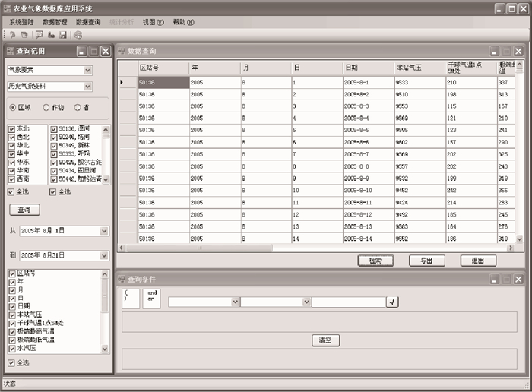This screenshot has width=532, height=392.
Task: Uncheck the 东北 region checkbox
Action: pyautogui.click(x=11, y=130)
